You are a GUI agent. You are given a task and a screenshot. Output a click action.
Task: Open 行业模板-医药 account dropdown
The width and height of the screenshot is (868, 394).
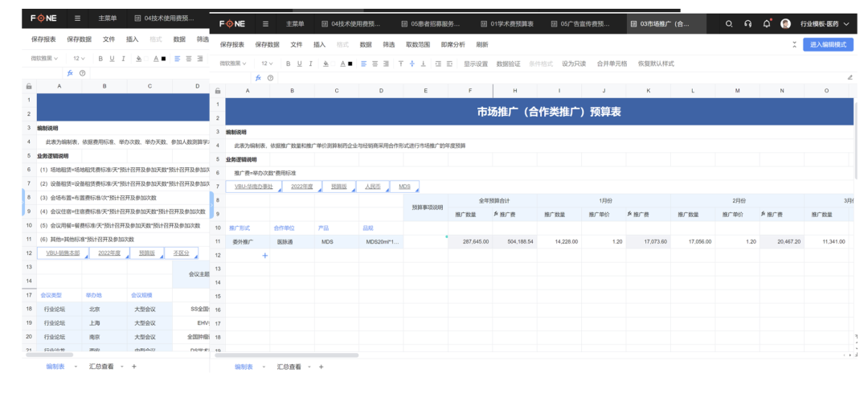(825, 24)
